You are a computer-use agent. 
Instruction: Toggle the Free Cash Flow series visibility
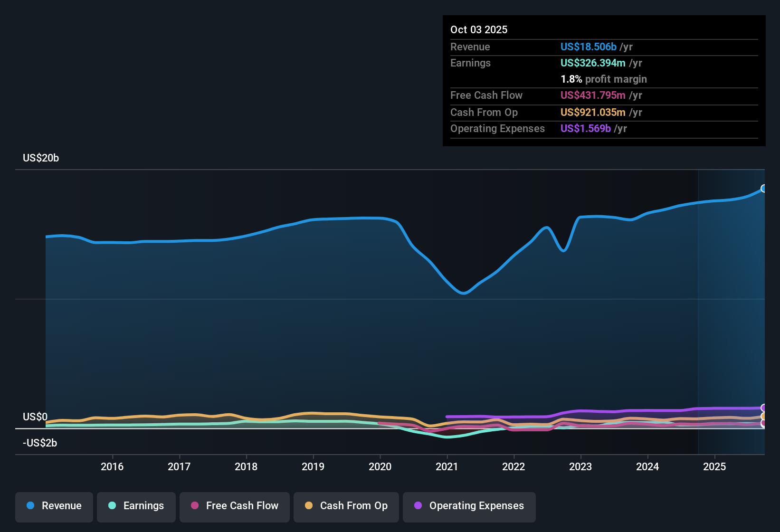click(234, 506)
